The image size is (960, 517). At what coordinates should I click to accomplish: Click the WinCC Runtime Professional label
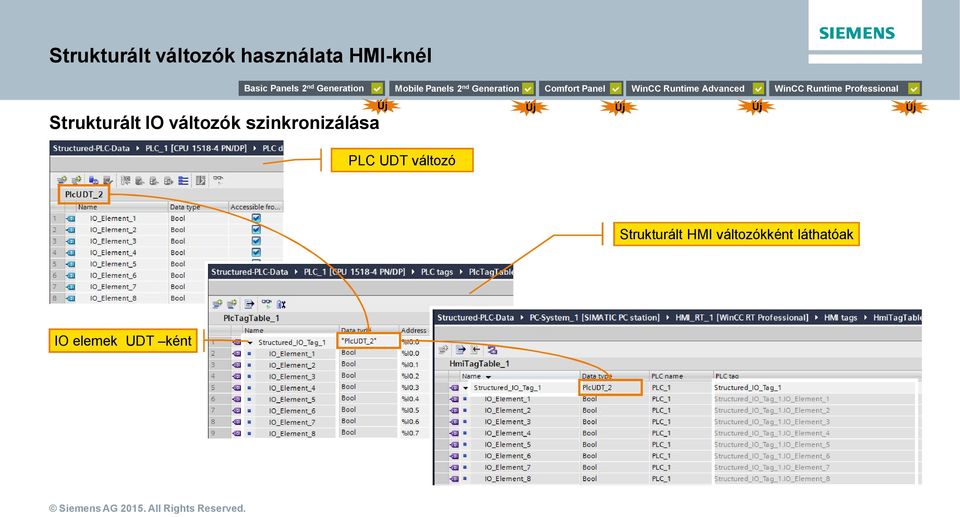(x=836, y=88)
